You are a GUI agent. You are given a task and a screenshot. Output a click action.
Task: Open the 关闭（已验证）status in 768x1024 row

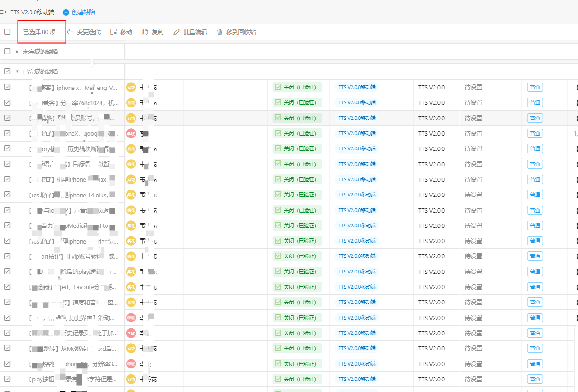pos(297,102)
